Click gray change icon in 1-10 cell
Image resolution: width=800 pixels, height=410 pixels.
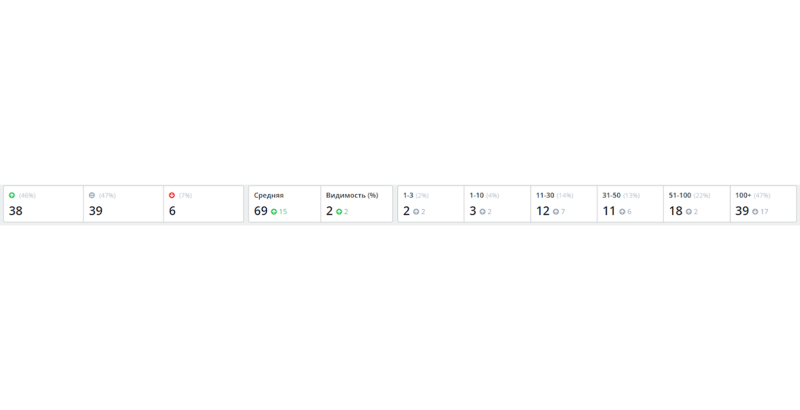click(x=482, y=212)
